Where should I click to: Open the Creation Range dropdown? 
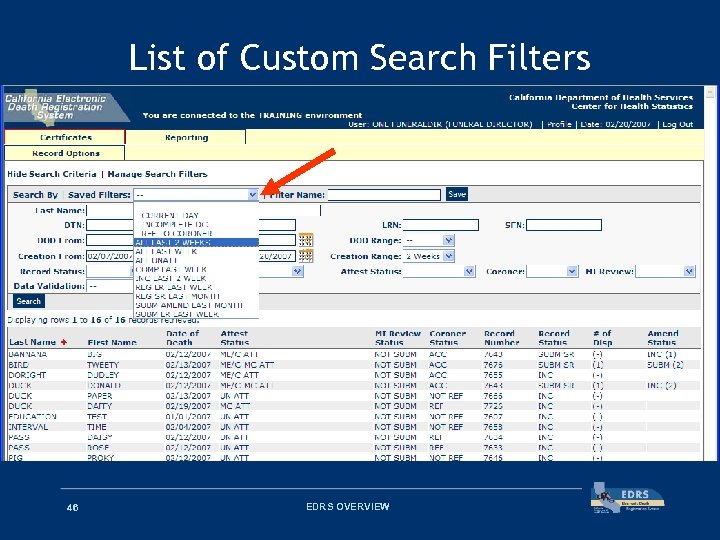pos(449,256)
